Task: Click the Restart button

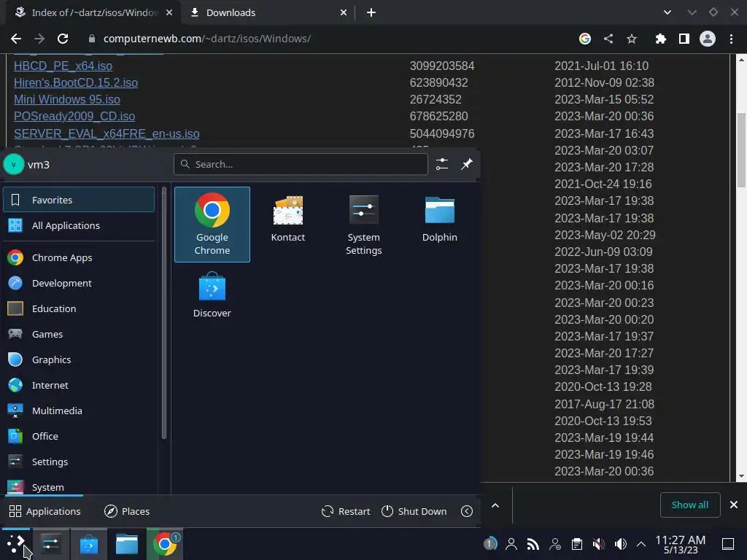Action: (346, 511)
